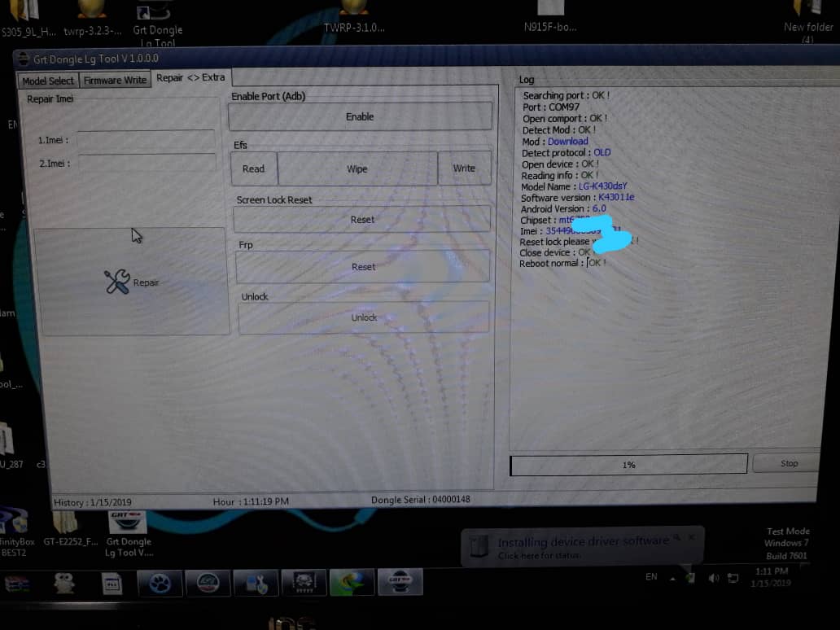Image resolution: width=840 pixels, height=630 pixels.
Task: Click Reset under Screen Lock Reset
Action: click(362, 219)
